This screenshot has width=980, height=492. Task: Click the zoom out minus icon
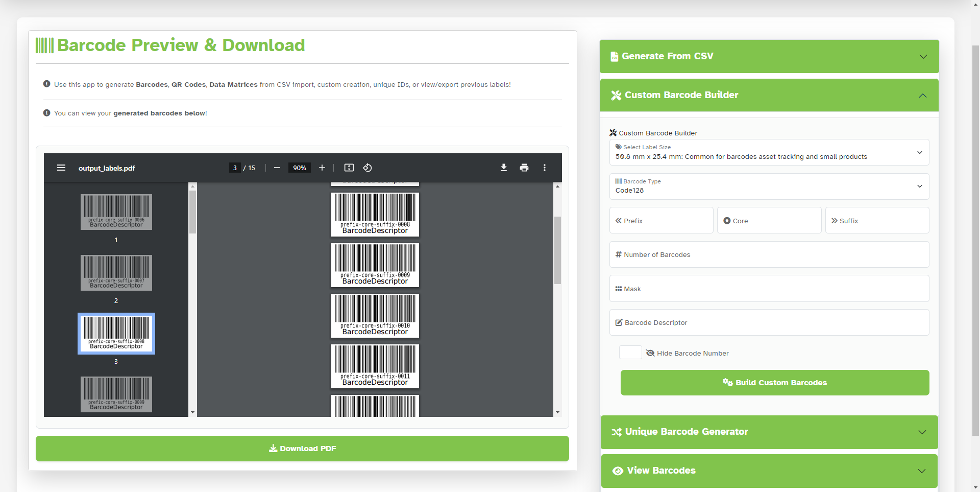click(277, 168)
